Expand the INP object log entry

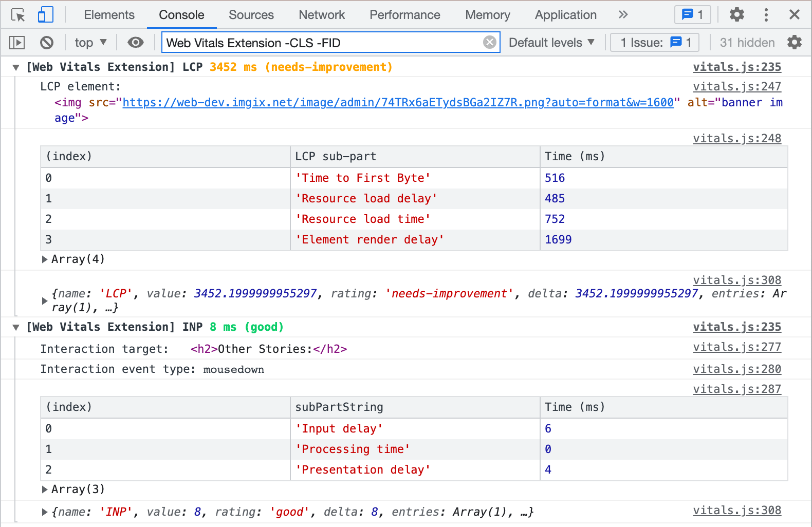click(45, 512)
